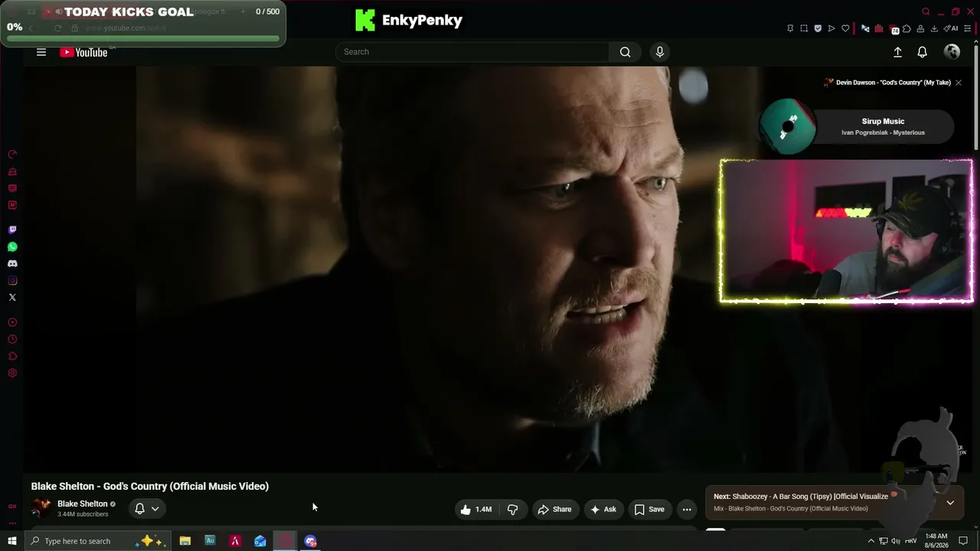Open Discord in the browser sidebar
The image size is (980, 551).
(x=12, y=263)
